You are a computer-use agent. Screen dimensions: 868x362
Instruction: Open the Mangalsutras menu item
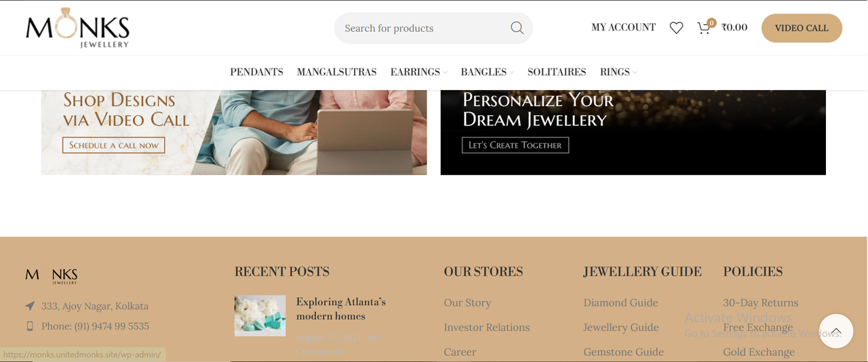(x=336, y=72)
